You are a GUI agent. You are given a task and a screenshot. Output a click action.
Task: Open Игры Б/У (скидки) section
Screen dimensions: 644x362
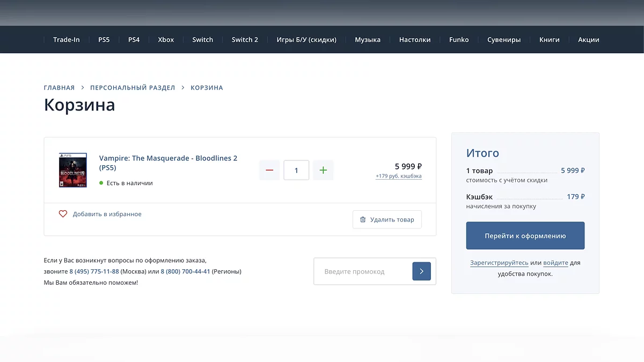coord(306,40)
